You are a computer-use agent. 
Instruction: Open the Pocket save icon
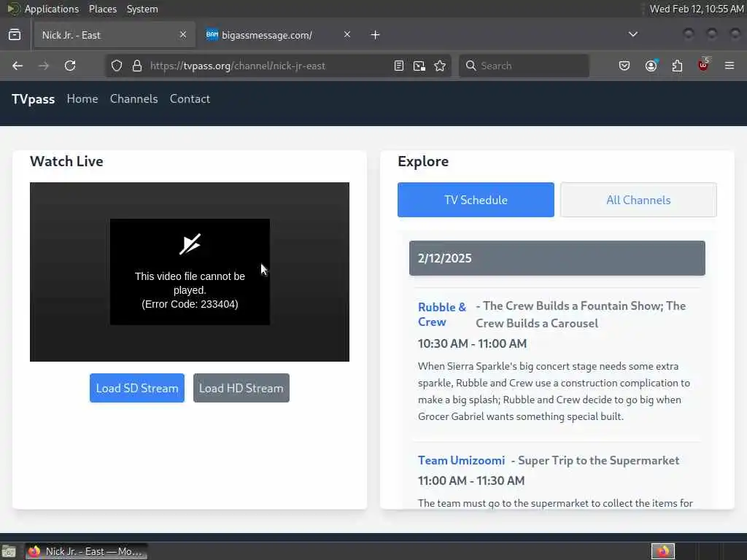click(x=624, y=66)
